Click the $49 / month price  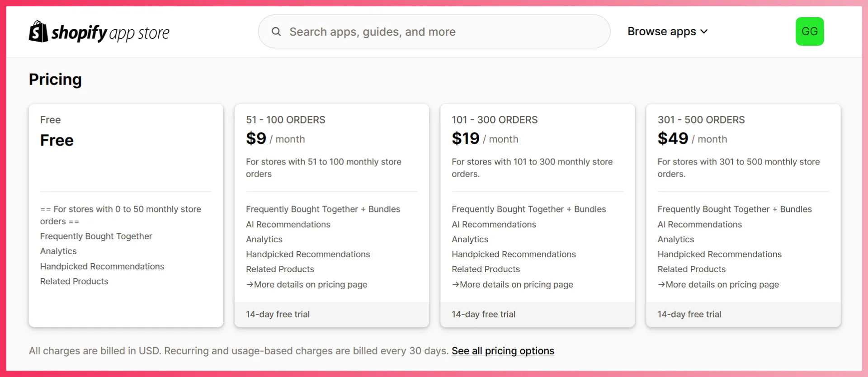click(x=692, y=139)
